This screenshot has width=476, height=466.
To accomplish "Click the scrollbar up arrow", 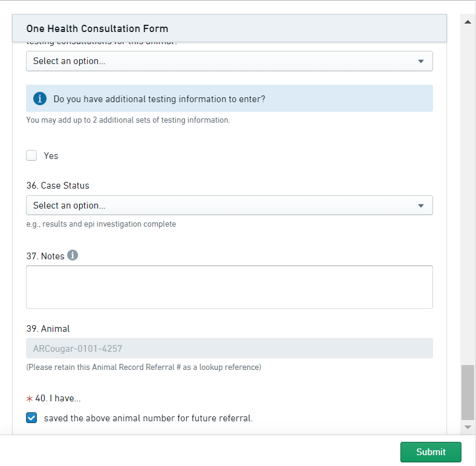I will 468,22.
